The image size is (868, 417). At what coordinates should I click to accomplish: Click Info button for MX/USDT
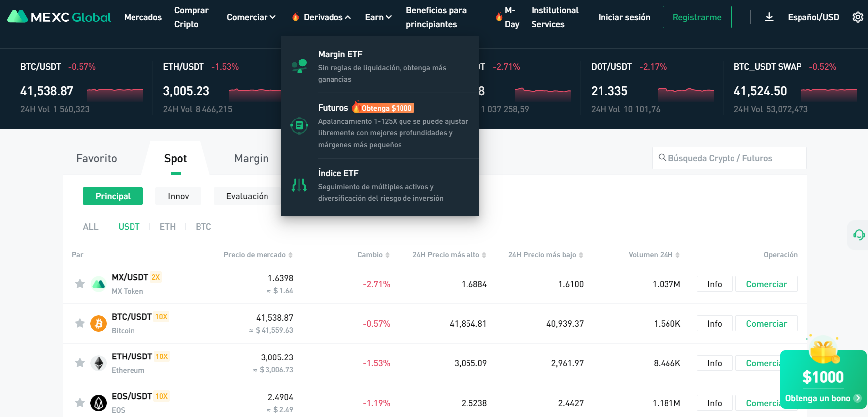pos(715,284)
